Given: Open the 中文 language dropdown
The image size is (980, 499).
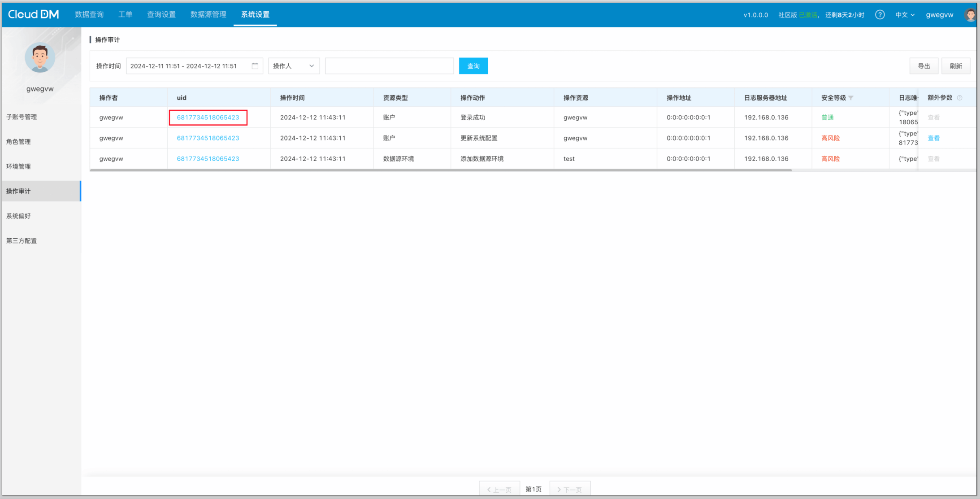Looking at the screenshot, I should [905, 15].
